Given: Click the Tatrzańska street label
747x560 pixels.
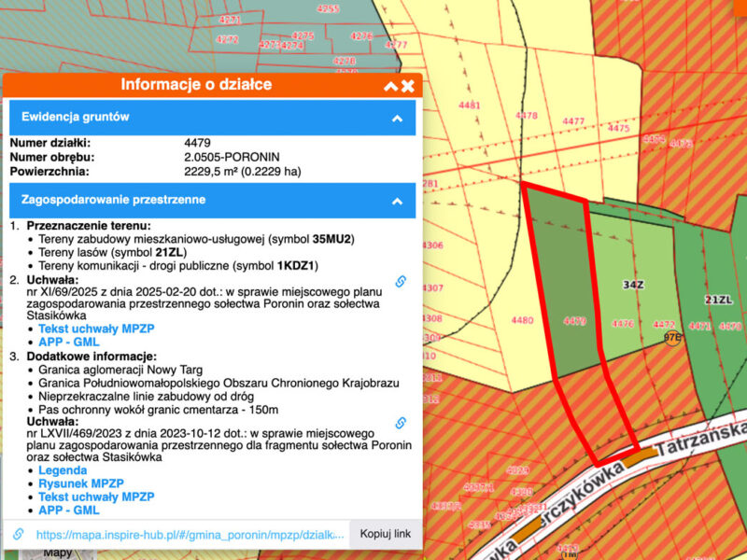Looking at the screenshot, I should coord(701,441).
